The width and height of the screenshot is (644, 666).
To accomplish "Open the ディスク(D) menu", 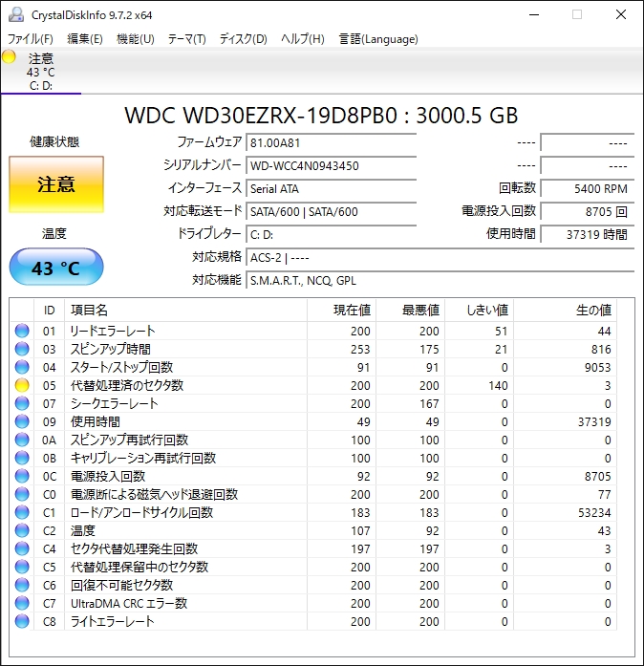I will (x=243, y=39).
